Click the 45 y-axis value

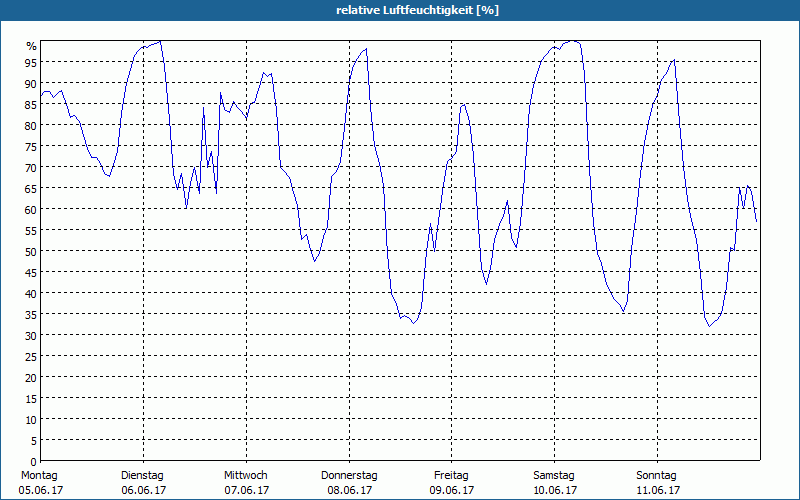point(31,272)
